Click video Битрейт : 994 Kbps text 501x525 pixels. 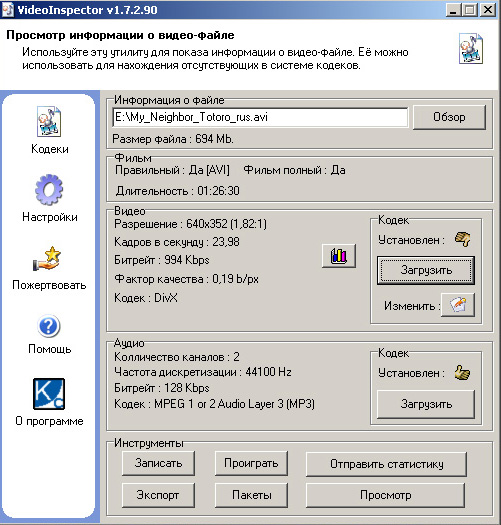tap(162, 260)
